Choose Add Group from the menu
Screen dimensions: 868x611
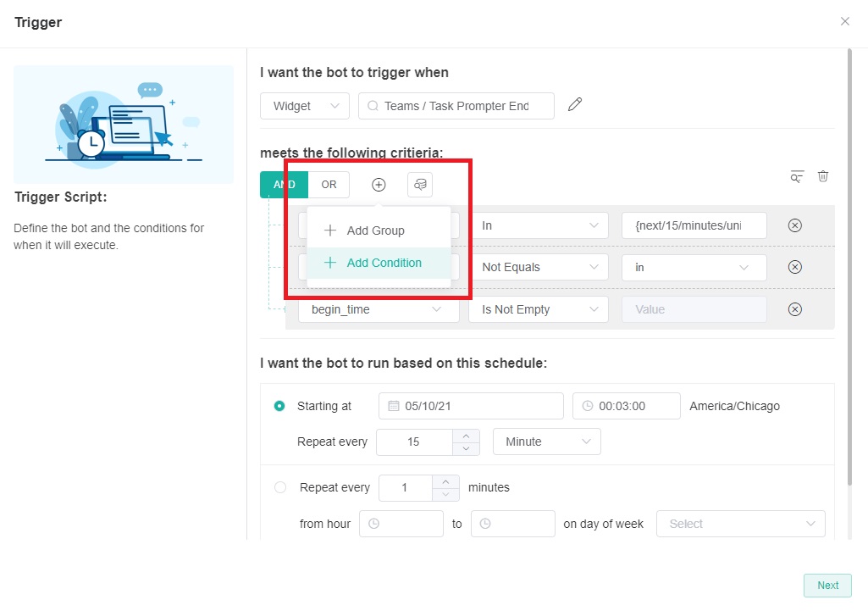pyautogui.click(x=375, y=231)
